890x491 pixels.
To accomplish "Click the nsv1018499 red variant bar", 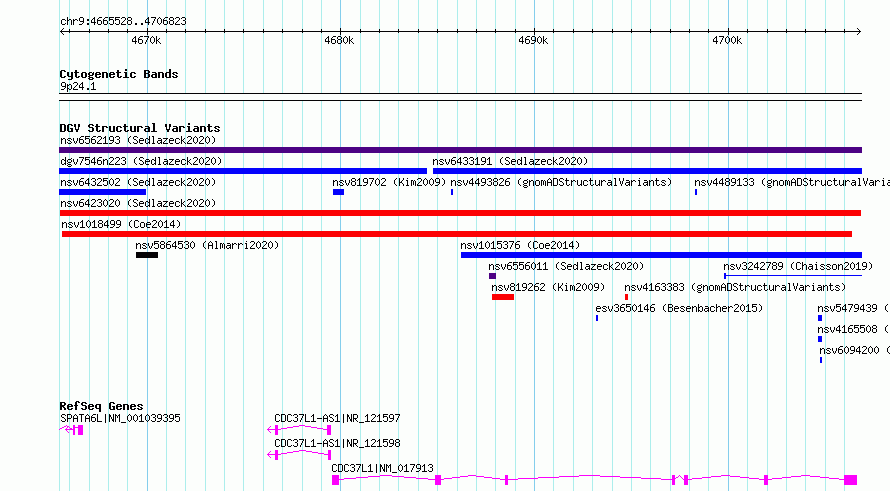I will tap(457, 234).
